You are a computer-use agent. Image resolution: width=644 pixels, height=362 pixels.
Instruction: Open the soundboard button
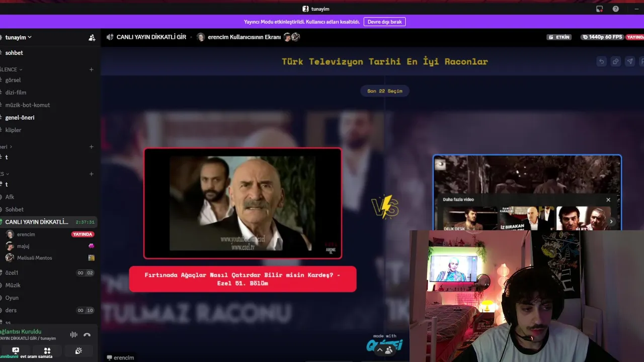(78, 351)
